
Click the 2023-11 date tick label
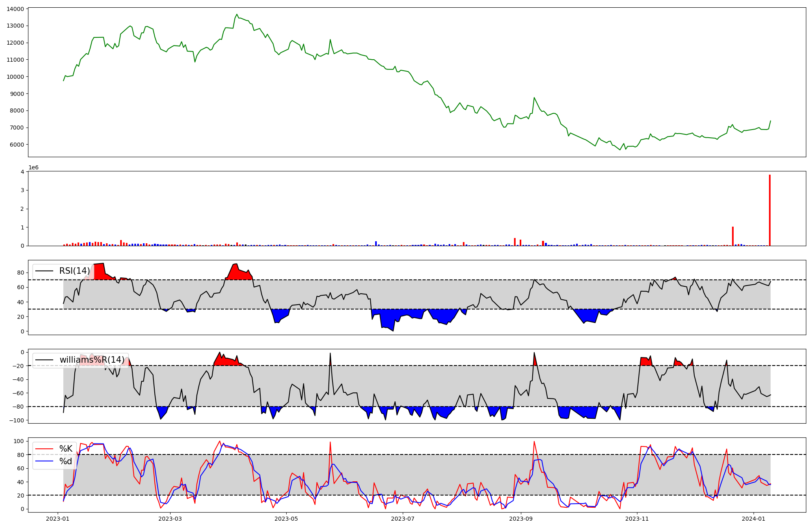(637, 519)
